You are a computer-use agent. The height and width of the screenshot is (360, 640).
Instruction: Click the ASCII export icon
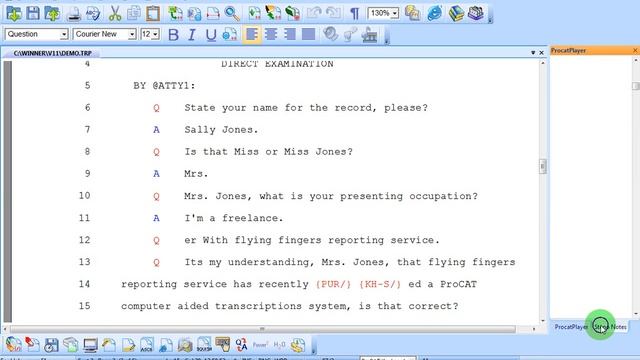click(x=147, y=345)
